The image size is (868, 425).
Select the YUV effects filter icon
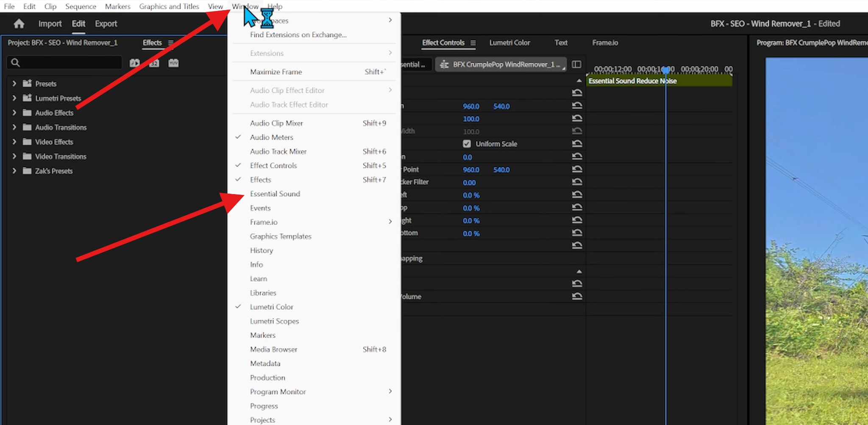[173, 63]
